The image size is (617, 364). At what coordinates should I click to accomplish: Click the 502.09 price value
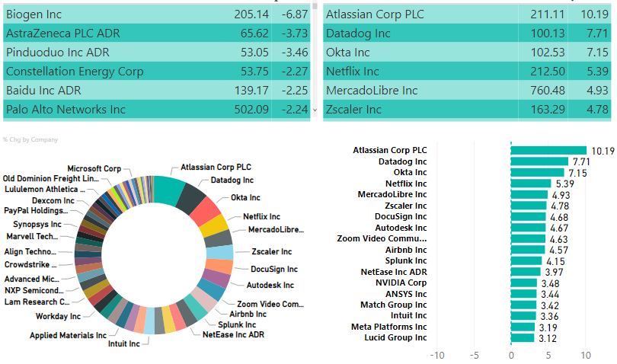[x=251, y=109]
